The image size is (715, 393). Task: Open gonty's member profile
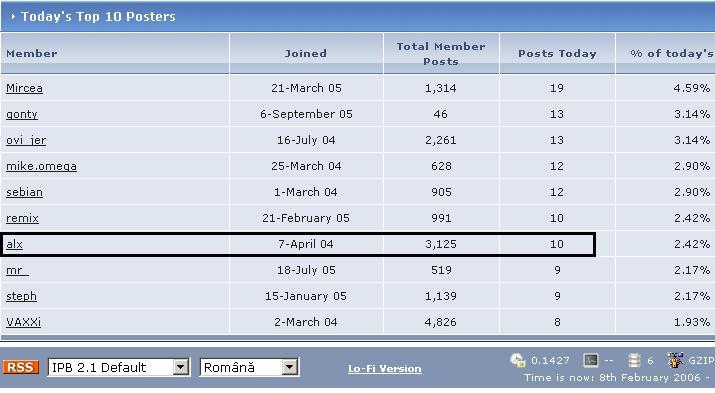[x=21, y=114]
